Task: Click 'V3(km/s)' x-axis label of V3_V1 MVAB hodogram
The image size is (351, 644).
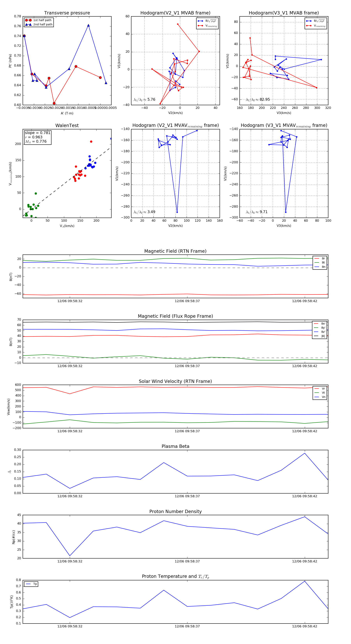Action: click(284, 113)
